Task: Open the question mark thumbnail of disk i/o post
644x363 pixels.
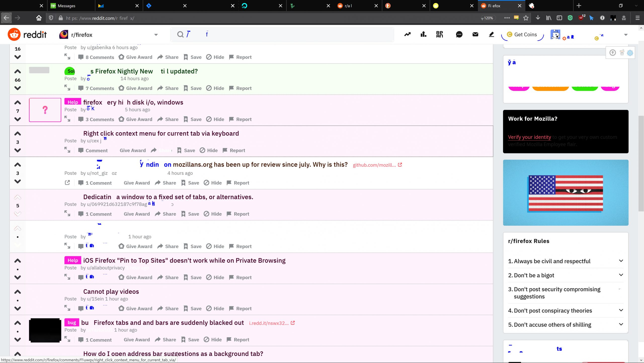Action: point(45,110)
